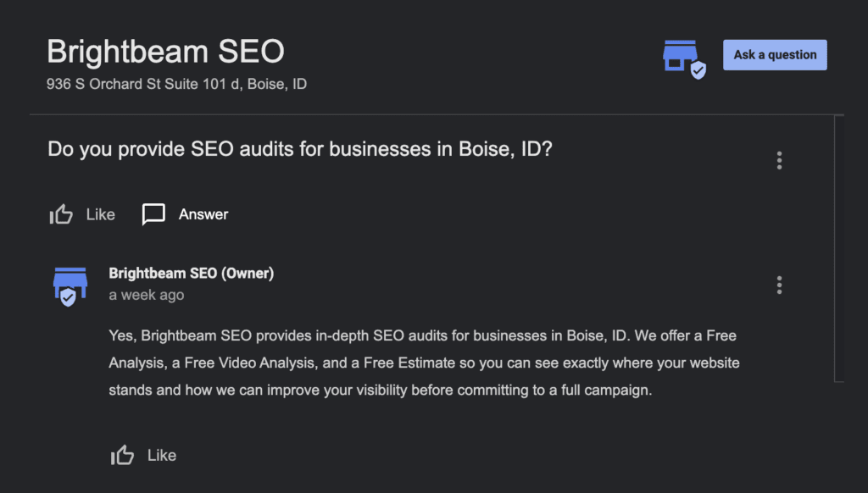Screen dimensions: 868x493
Task: Click the 936 S Orchard St address
Action: pyautogui.click(x=176, y=85)
